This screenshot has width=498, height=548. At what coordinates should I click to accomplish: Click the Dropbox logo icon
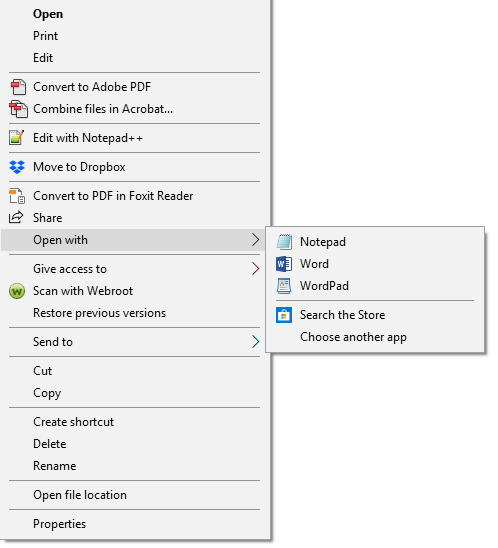coord(17,167)
